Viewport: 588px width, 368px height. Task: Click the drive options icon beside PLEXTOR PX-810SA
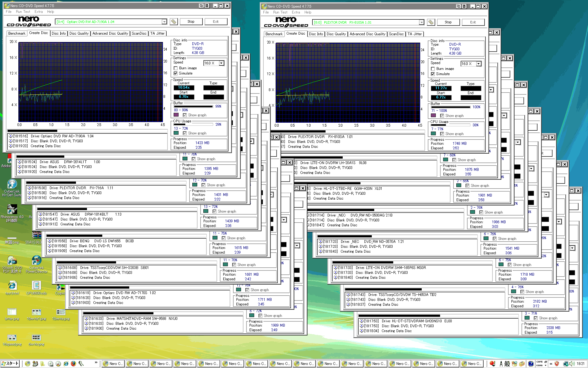coord(431,22)
